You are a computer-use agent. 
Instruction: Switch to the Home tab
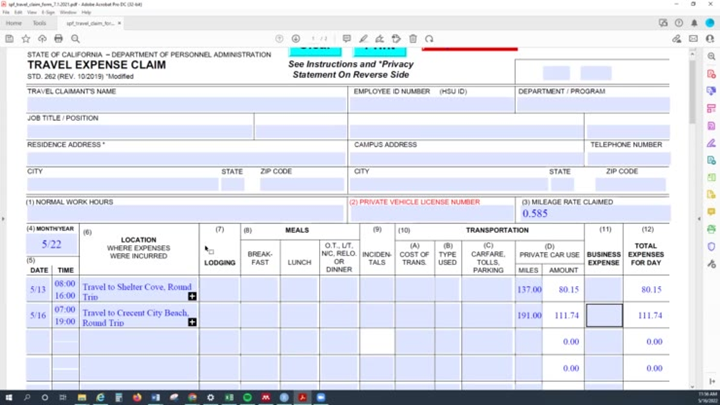pyautogui.click(x=14, y=22)
